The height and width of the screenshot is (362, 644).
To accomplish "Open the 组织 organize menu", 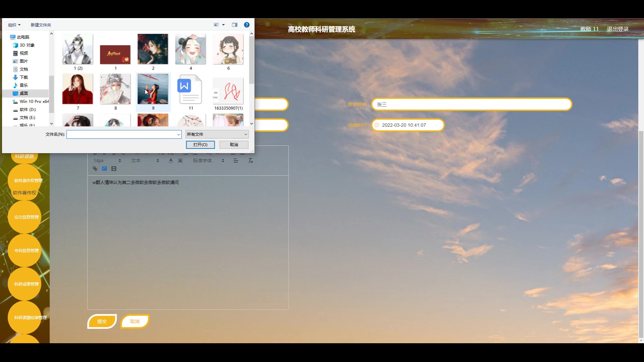I will (x=14, y=25).
